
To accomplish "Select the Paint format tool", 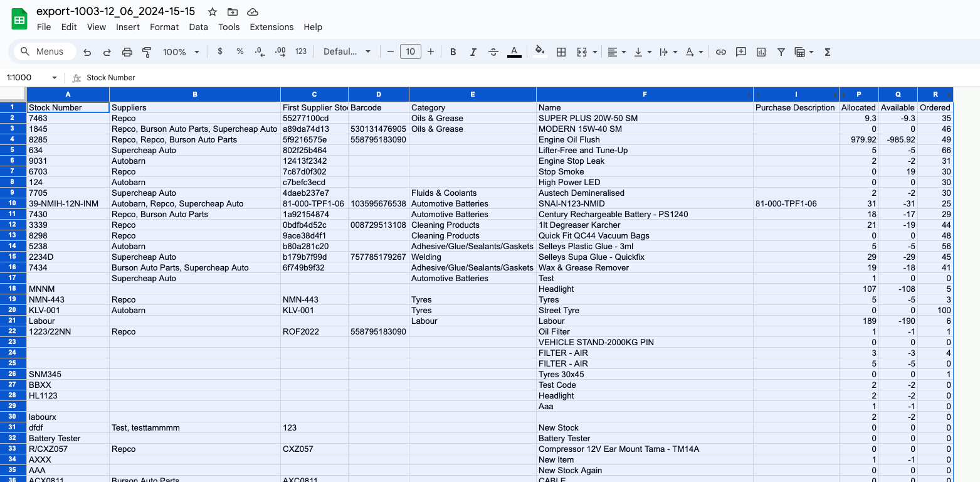I will click(x=147, y=52).
